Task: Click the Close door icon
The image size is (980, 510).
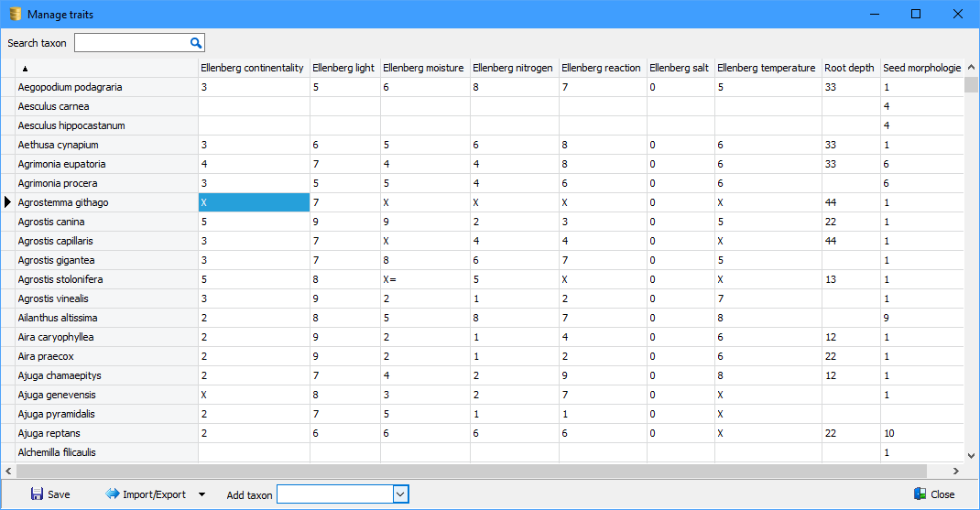Action: pos(920,494)
